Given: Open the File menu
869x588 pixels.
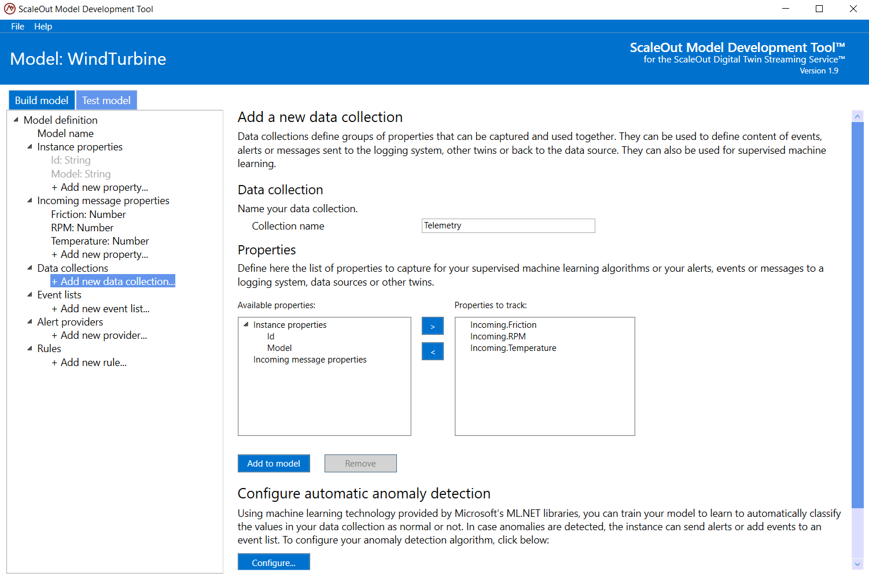Looking at the screenshot, I should pos(17,27).
